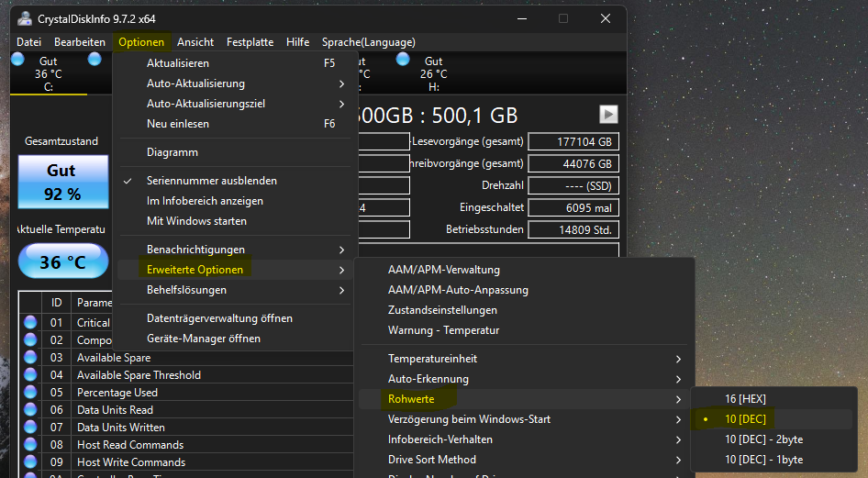Viewport: 868px width, 478px height.
Task: Select 16 [HEX] raw value format
Action: pyautogui.click(x=773, y=399)
